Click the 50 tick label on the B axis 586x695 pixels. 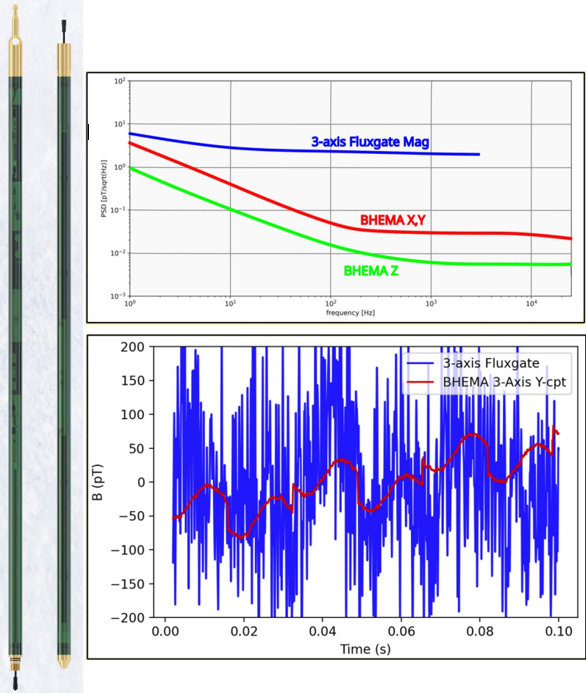click(136, 448)
